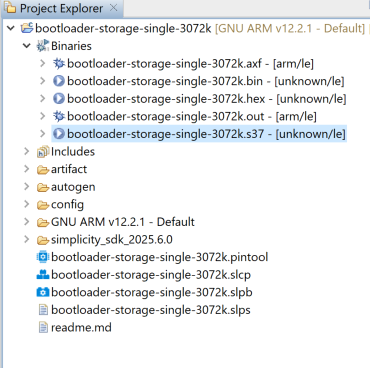
Task: Click the GNU ARM v12.2.1 folder icon
Action: (x=43, y=222)
